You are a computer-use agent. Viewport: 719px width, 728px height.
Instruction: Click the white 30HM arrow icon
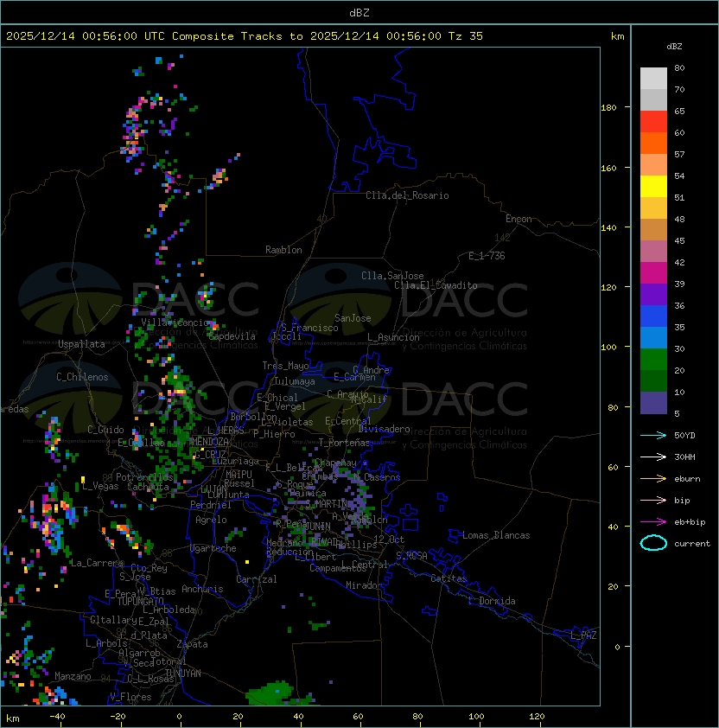[x=653, y=457]
